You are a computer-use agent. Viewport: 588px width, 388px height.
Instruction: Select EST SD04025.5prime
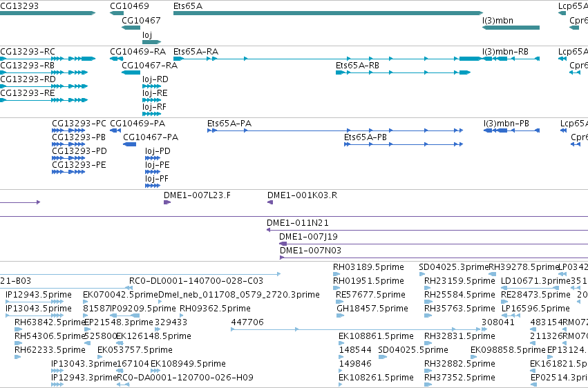(x=383, y=357)
